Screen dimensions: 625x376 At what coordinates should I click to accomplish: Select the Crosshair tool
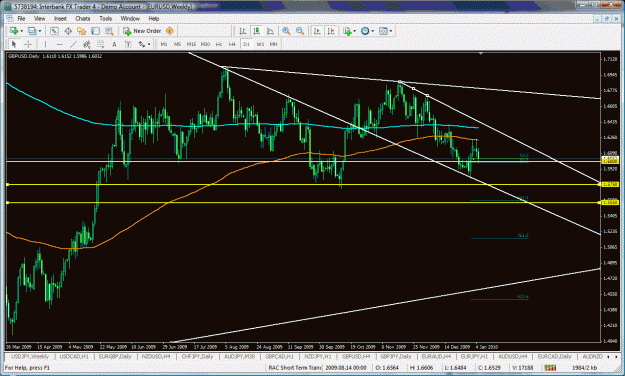tap(28, 44)
